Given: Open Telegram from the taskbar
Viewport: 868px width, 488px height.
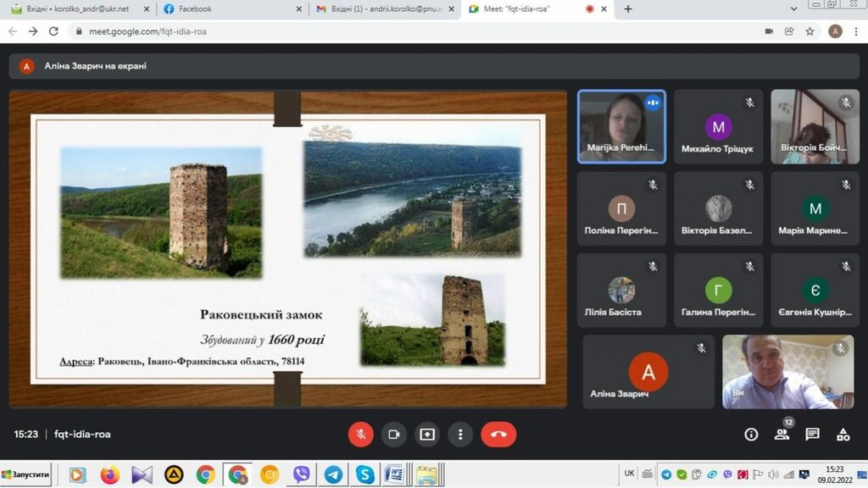Looking at the screenshot, I should 333,474.
